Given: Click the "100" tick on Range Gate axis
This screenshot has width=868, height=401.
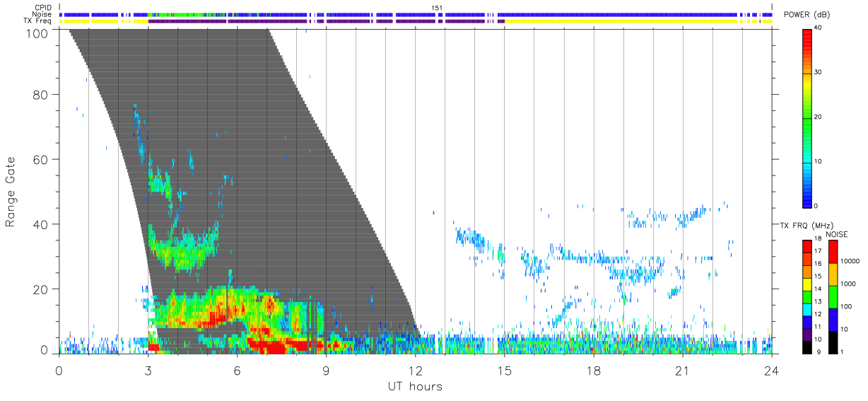Looking at the screenshot, I should tap(35, 33).
